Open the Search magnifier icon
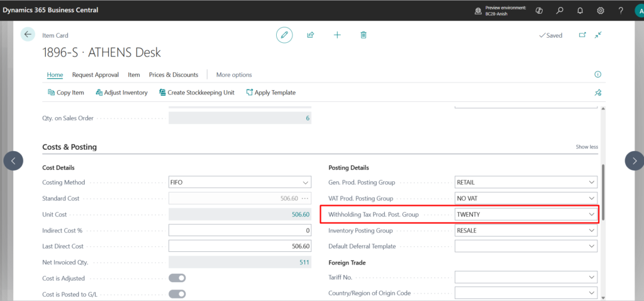This screenshot has height=301, width=644. pos(560,11)
